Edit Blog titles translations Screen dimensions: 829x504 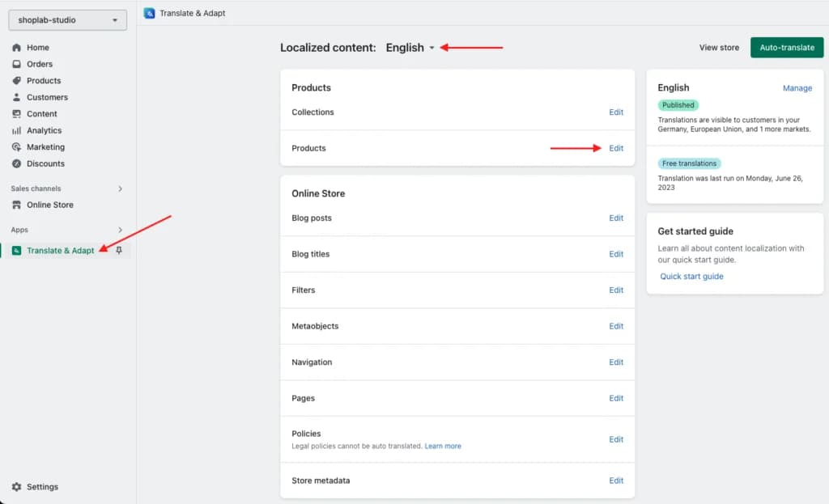coord(616,254)
